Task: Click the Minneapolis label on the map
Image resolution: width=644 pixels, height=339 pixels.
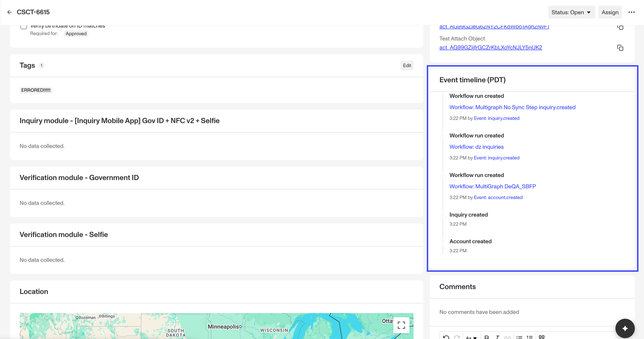Action: [x=223, y=327]
